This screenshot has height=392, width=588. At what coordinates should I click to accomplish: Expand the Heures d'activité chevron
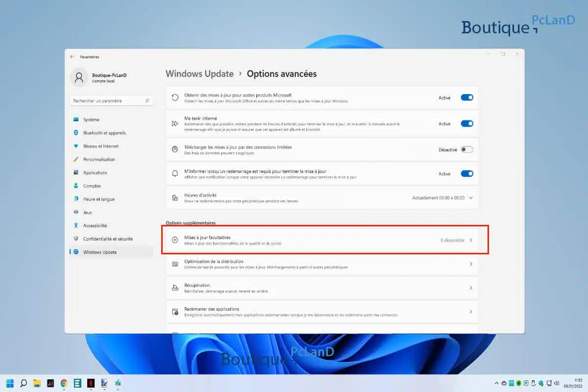click(471, 197)
